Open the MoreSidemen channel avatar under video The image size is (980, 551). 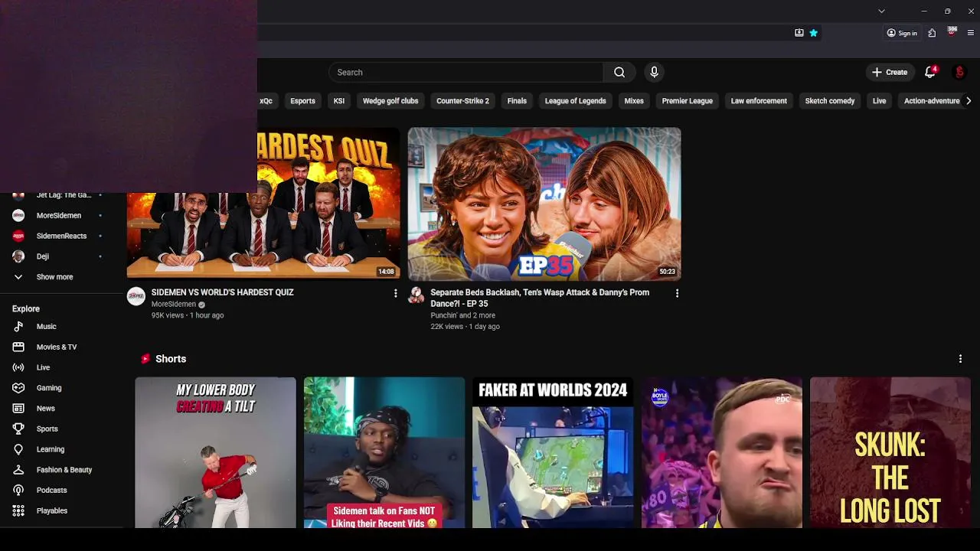click(136, 296)
